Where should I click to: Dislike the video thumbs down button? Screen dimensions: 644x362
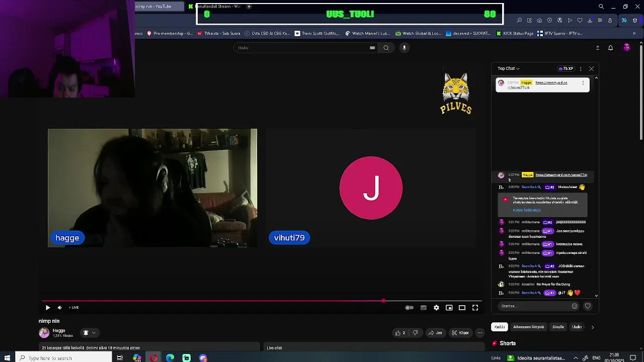tap(415, 333)
